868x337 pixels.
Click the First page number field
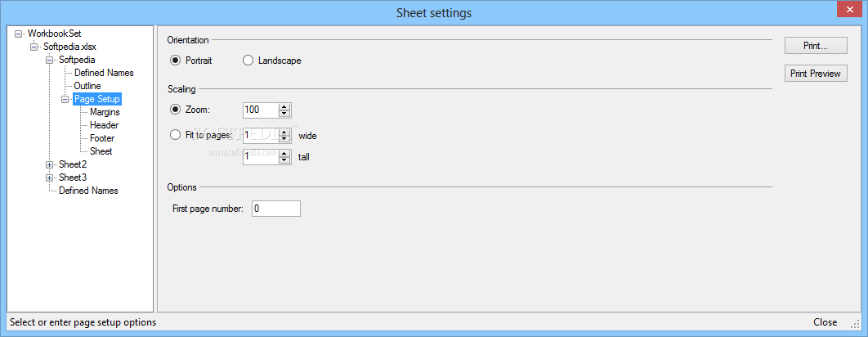click(276, 209)
